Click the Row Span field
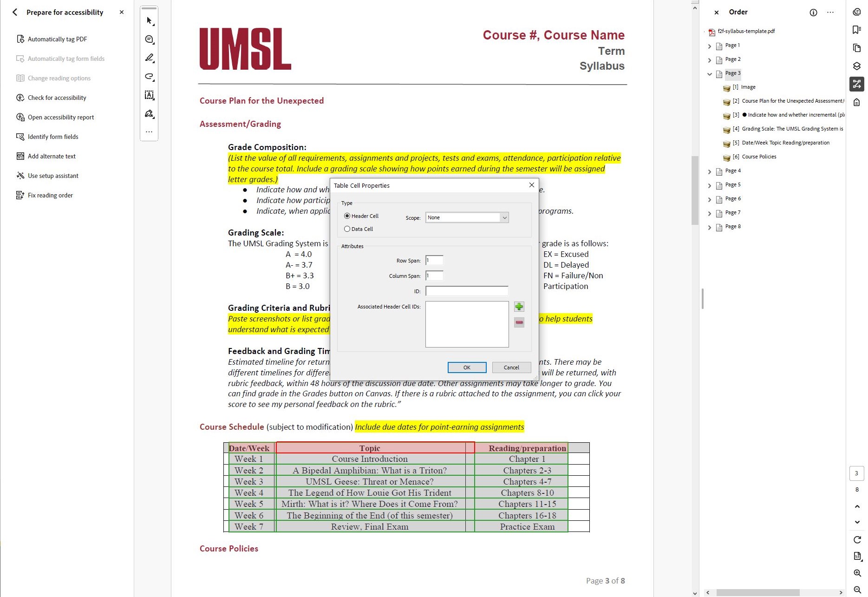Image resolution: width=868 pixels, height=597 pixels. click(x=434, y=261)
